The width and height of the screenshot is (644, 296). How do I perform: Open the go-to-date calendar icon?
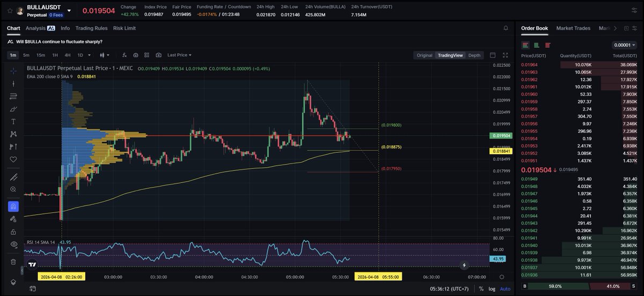33,288
